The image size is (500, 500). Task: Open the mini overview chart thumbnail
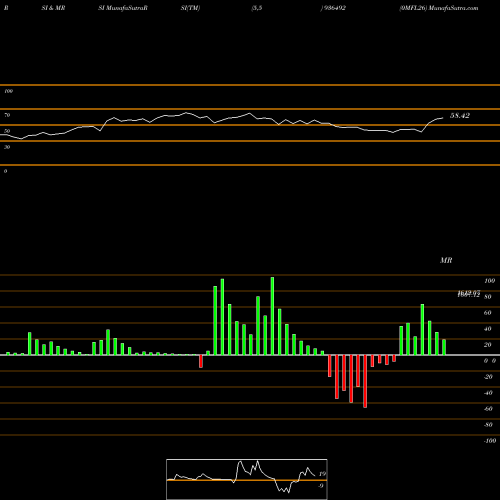click(247, 479)
